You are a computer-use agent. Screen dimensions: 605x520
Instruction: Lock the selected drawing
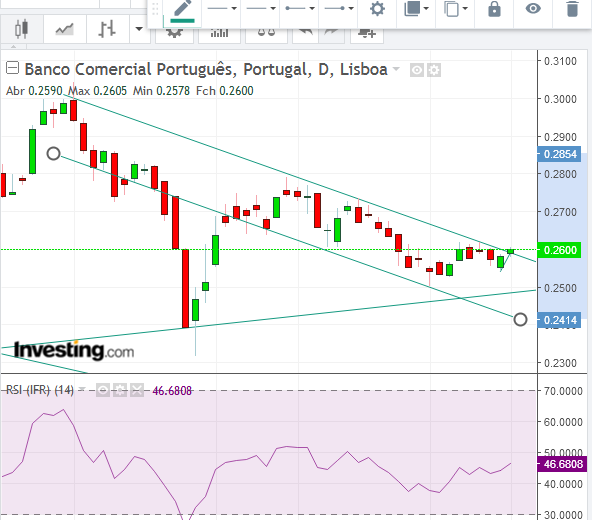[x=494, y=8]
